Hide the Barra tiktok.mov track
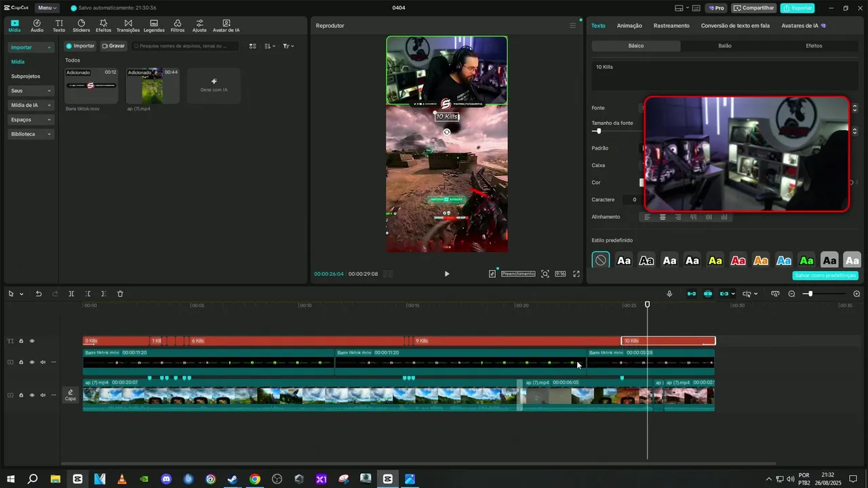Viewport: 868px width, 488px height. tap(32, 362)
